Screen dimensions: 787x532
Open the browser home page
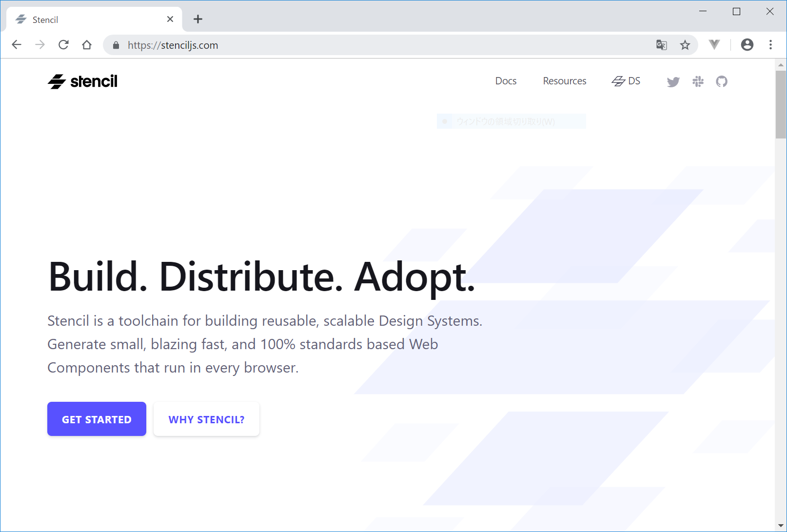coord(87,45)
